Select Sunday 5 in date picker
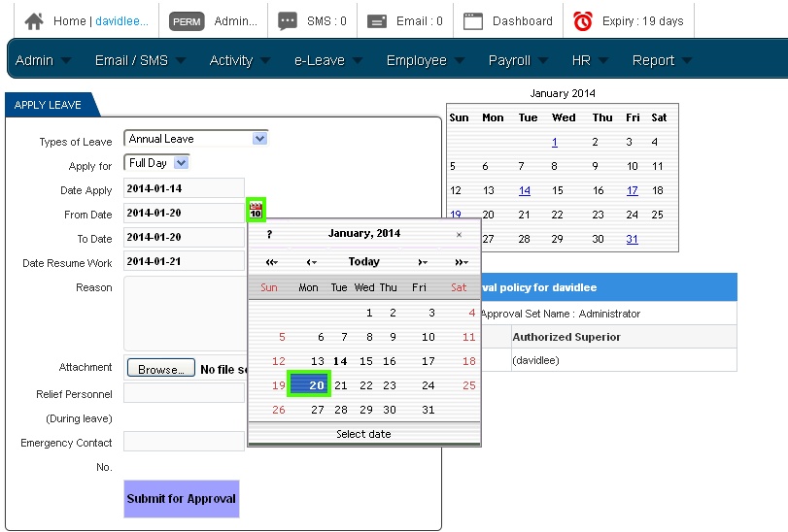Image resolution: width=788 pixels, height=532 pixels. [x=282, y=337]
